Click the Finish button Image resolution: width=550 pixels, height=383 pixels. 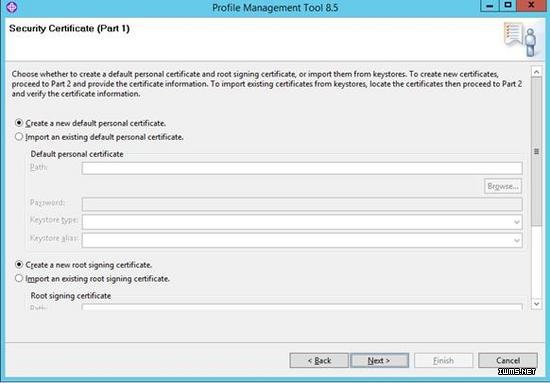click(x=443, y=361)
